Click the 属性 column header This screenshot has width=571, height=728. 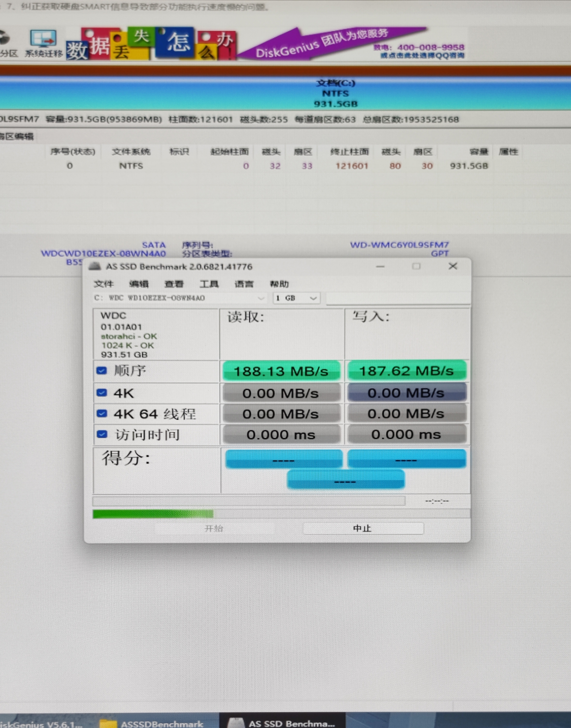click(x=508, y=152)
